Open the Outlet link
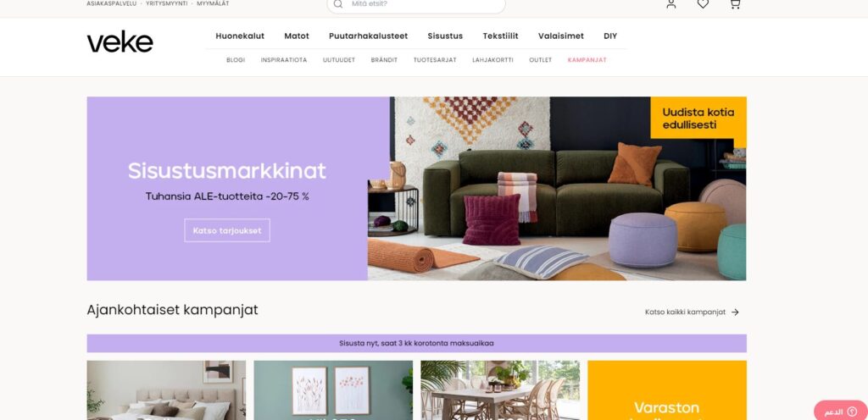The height and width of the screenshot is (420, 868). click(x=540, y=59)
